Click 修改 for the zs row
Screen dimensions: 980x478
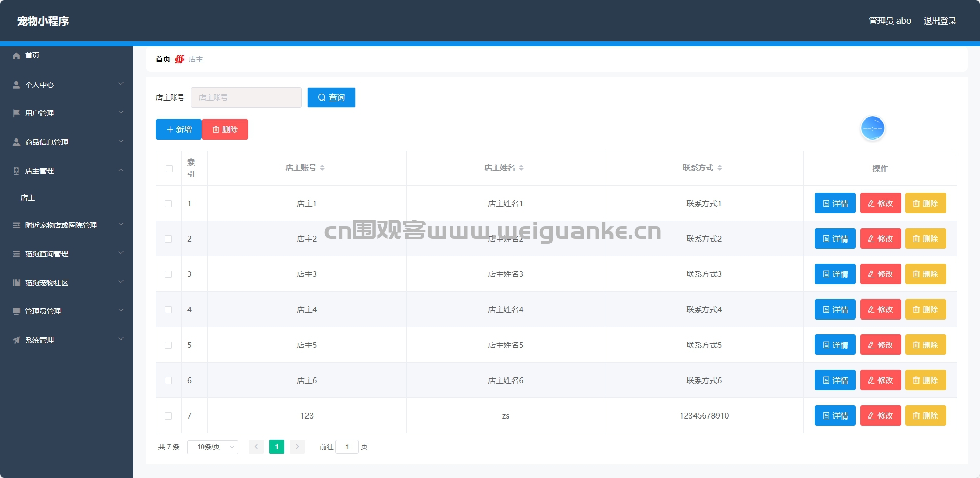[881, 415]
